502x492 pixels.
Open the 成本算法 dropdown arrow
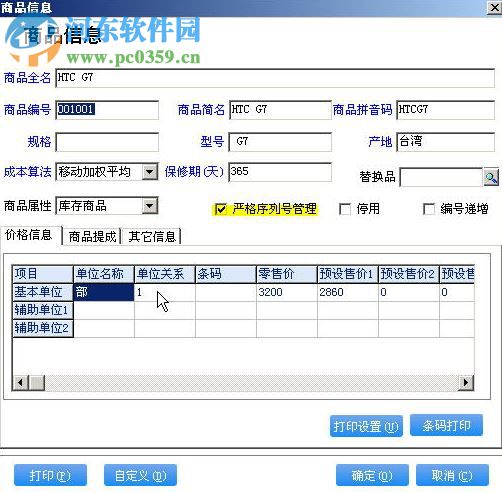coord(150,172)
